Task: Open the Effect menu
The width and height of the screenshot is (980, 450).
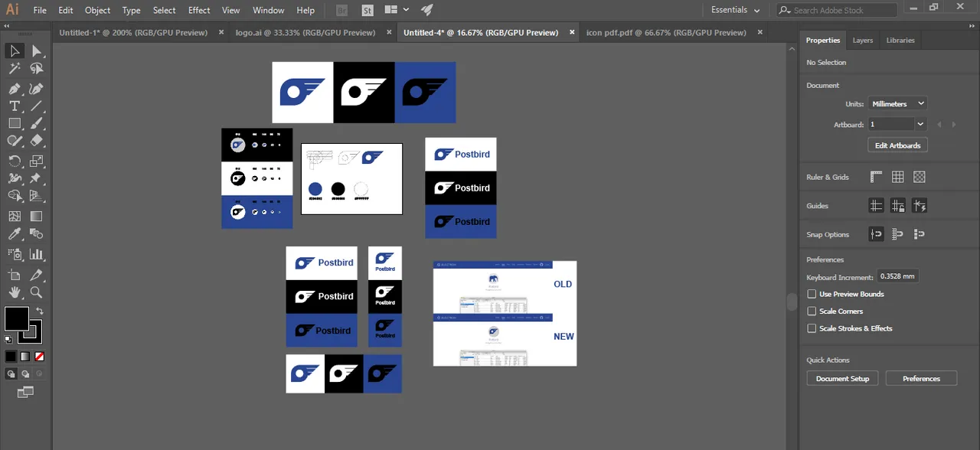Action: [199, 10]
